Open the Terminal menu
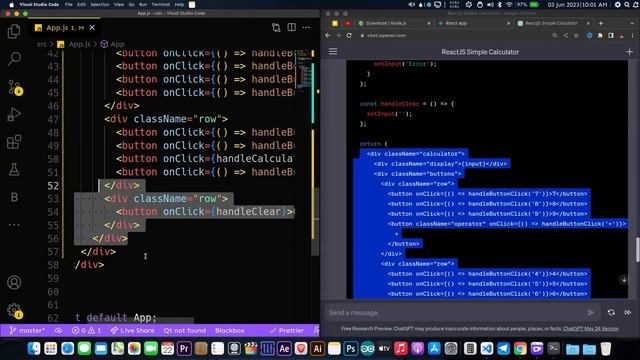 coord(161,4)
